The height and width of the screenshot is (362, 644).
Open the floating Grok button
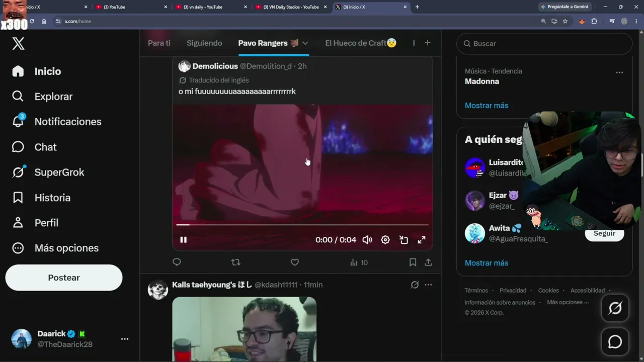(615, 308)
